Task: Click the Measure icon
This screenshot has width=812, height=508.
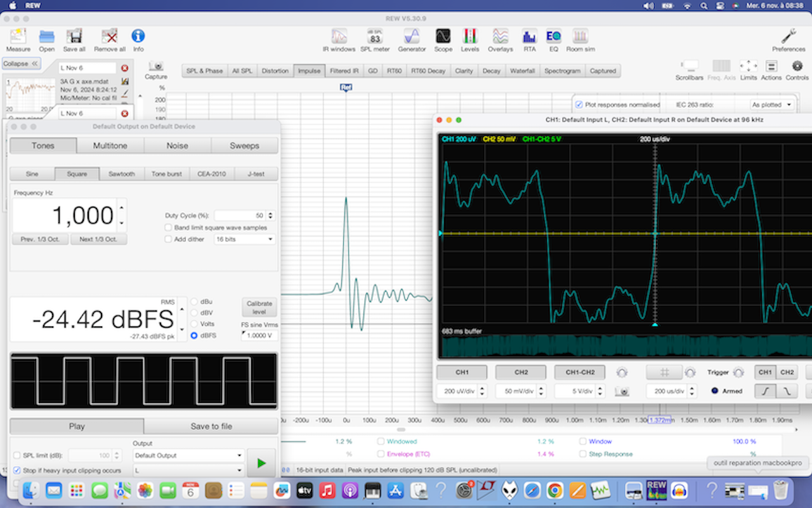Action: coord(18,38)
